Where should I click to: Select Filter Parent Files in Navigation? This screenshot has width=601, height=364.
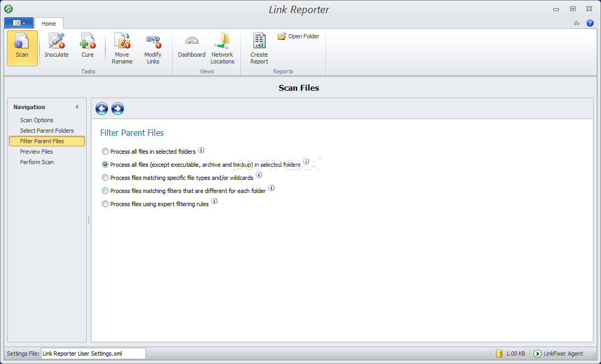(47, 141)
